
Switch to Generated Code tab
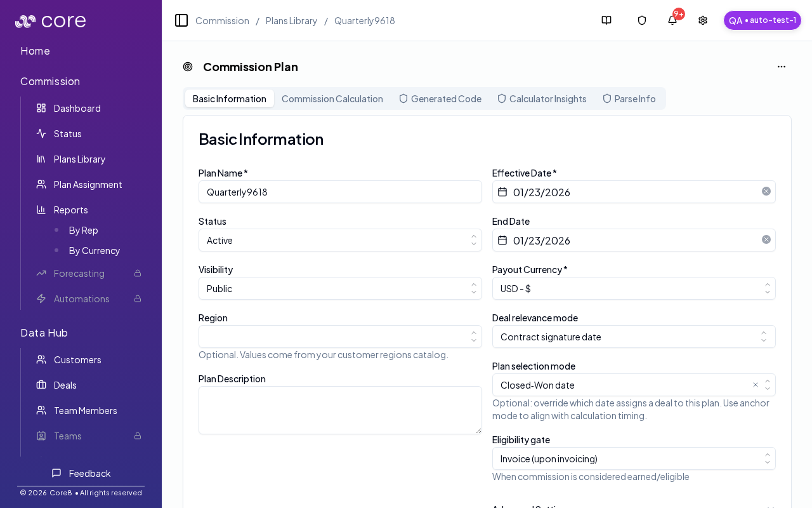click(440, 98)
